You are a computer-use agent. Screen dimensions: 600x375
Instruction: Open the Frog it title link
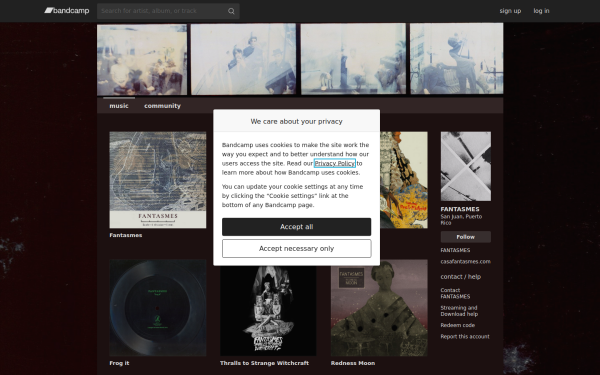(x=119, y=363)
